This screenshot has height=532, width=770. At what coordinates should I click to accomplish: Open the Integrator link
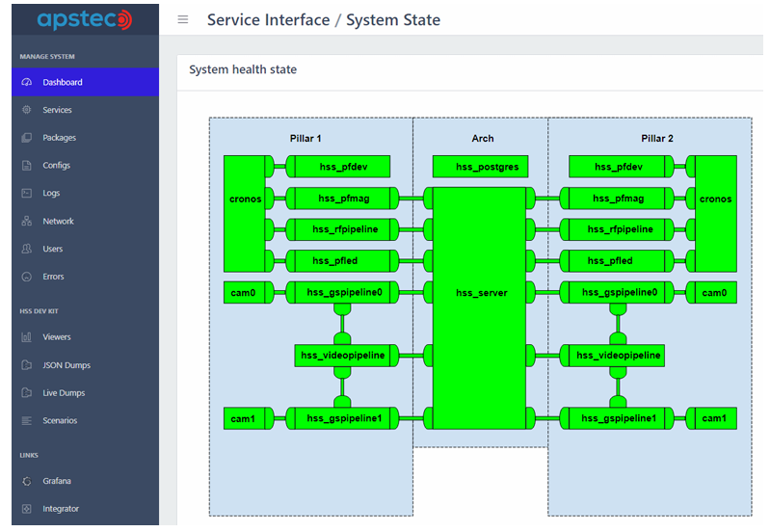pyautogui.click(x=61, y=509)
